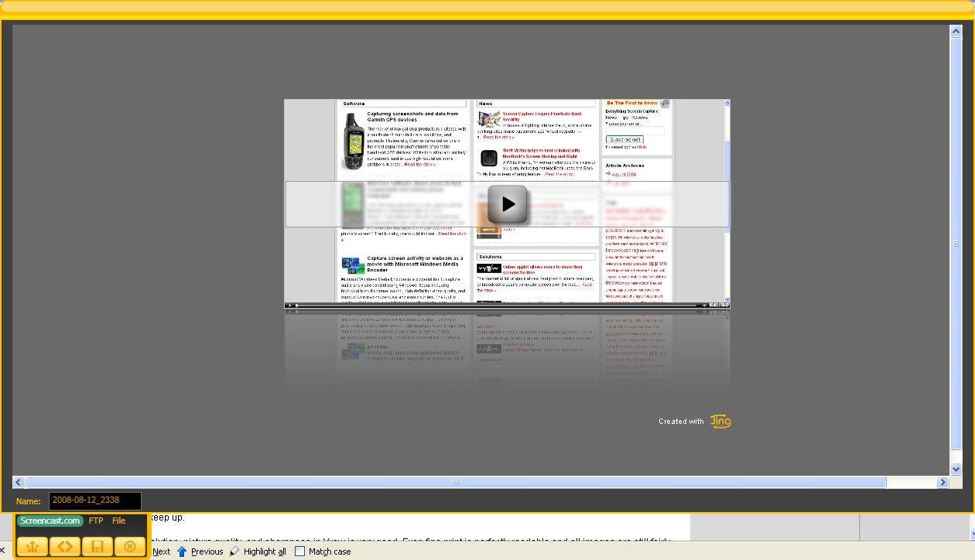Click the Share upload arrow icon
975x560 pixels.
[x=32, y=547]
